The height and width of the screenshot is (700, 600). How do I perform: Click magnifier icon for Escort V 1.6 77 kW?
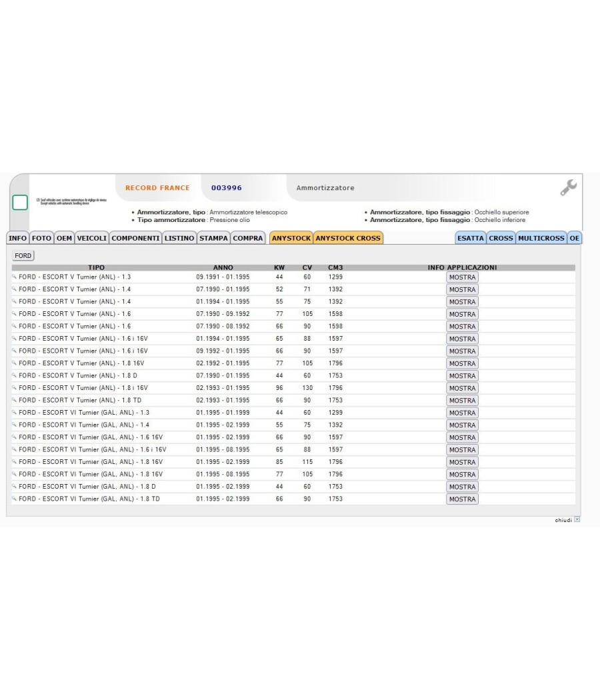(x=14, y=314)
